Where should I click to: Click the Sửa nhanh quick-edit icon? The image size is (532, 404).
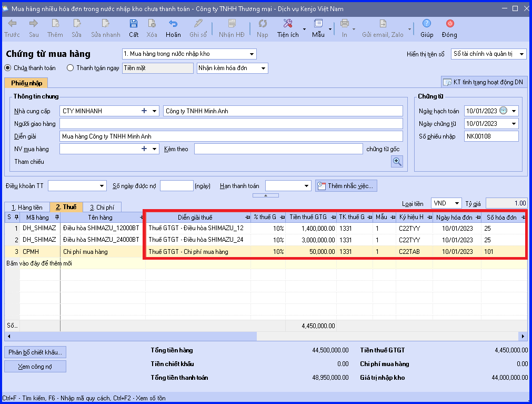pos(106,23)
